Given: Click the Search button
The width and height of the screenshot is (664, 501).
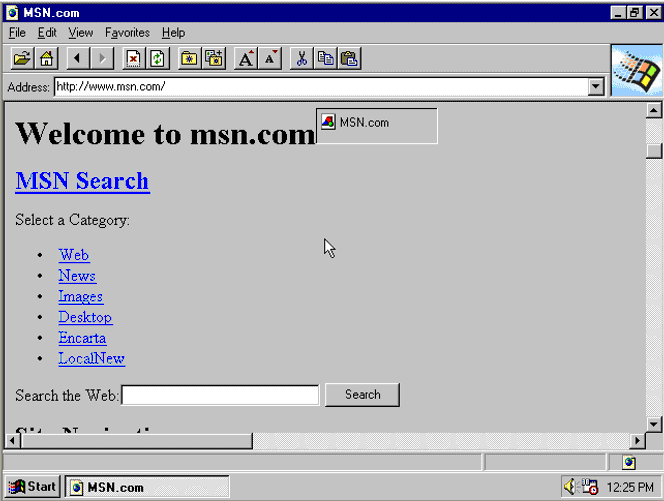Looking at the screenshot, I should tap(362, 395).
